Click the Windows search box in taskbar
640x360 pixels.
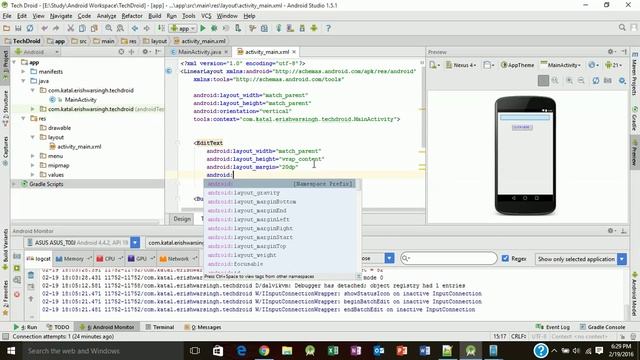(x=102, y=351)
